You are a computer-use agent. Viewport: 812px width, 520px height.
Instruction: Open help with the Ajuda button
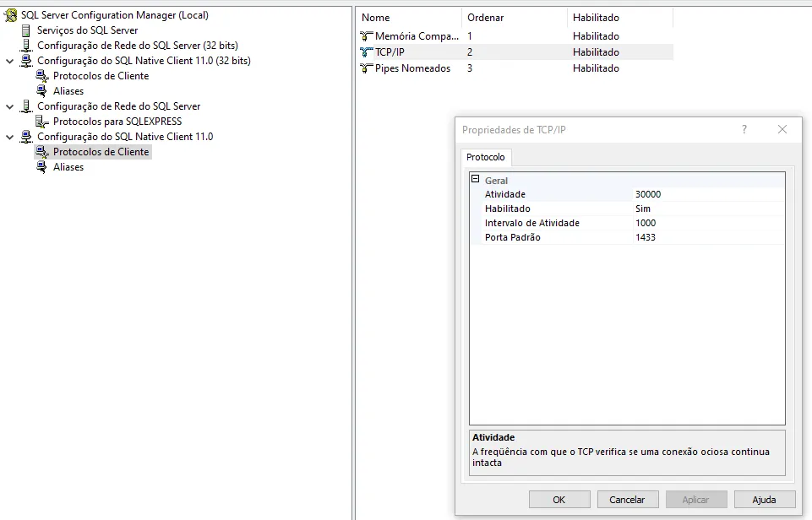pyautogui.click(x=765, y=500)
